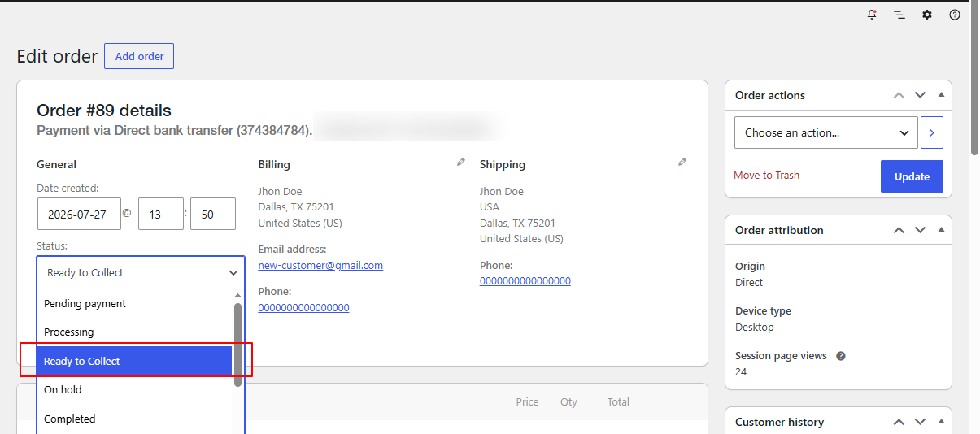The image size is (980, 434).
Task: Open the help question mark icon
Action: tap(955, 15)
